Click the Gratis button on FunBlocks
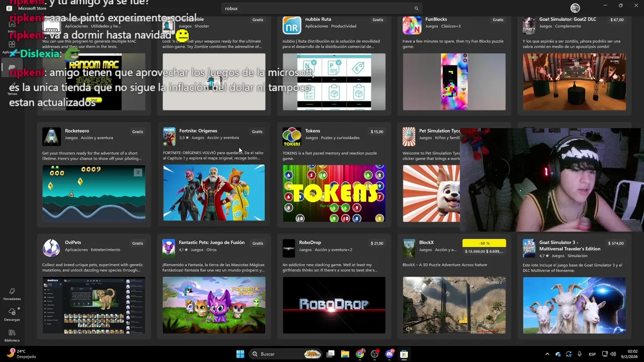Viewport: 644px width, 362px height. (x=498, y=20)
